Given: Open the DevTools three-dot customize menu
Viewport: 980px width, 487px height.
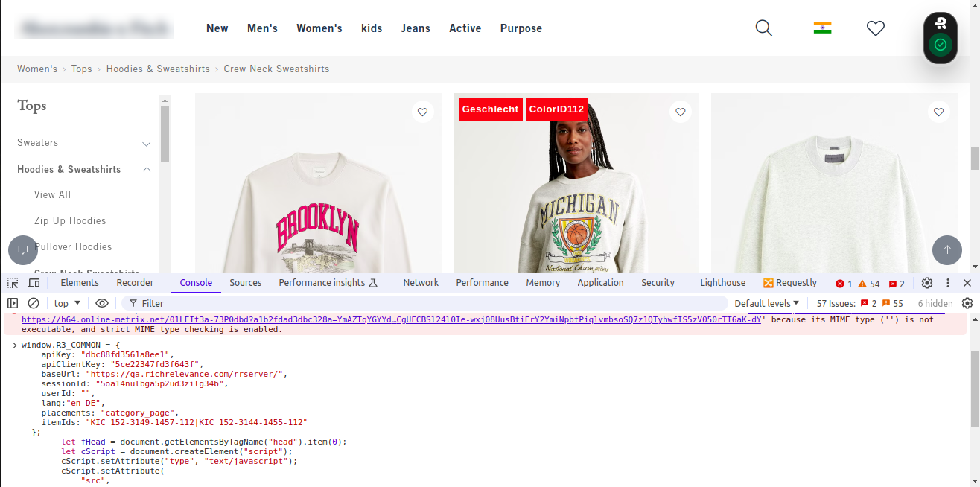Looking at the screenshot, I should 948,283.
